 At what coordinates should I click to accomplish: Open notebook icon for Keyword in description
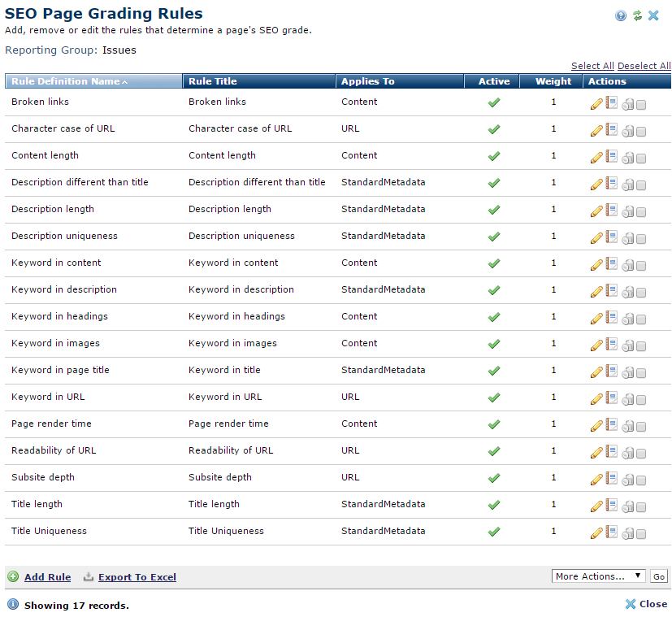point(612,291)
